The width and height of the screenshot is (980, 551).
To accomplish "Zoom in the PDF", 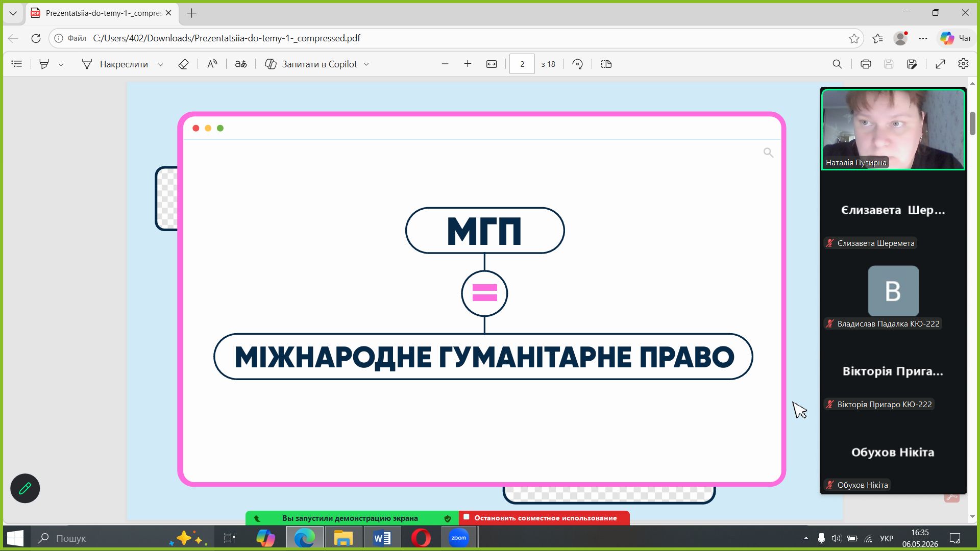I will point(468,64).
